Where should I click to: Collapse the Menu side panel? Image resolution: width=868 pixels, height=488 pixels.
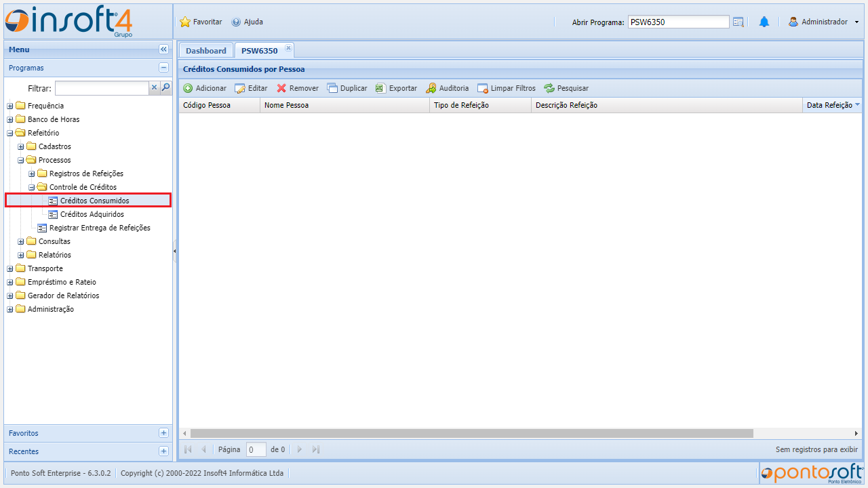(x=163, y=49)
